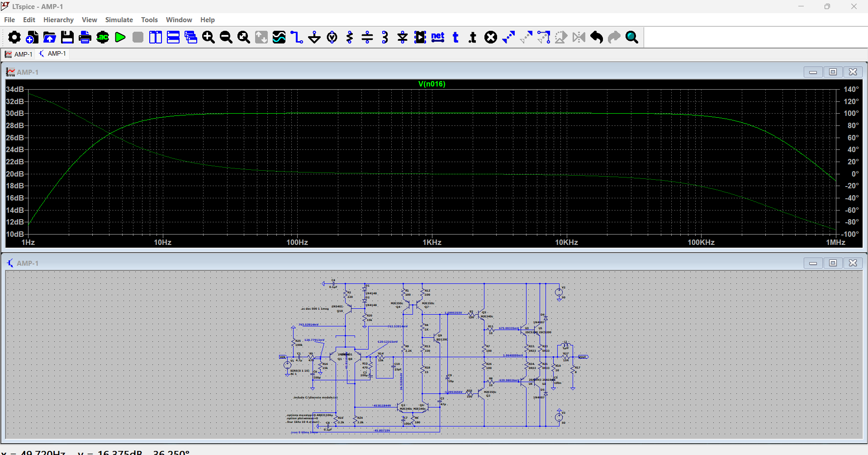This screenshot has height=455, width=868.
Task: Zoom to fit the full extents
Action: [x=244, y=37]
